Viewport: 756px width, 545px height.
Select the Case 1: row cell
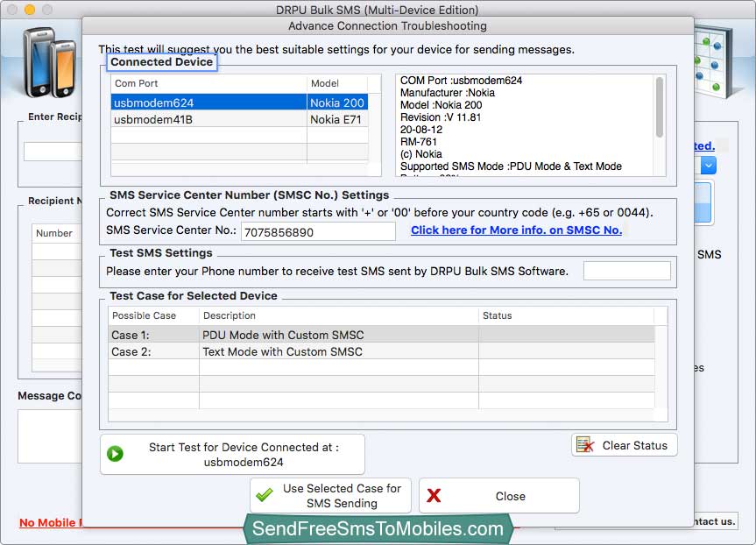[153, 335]
